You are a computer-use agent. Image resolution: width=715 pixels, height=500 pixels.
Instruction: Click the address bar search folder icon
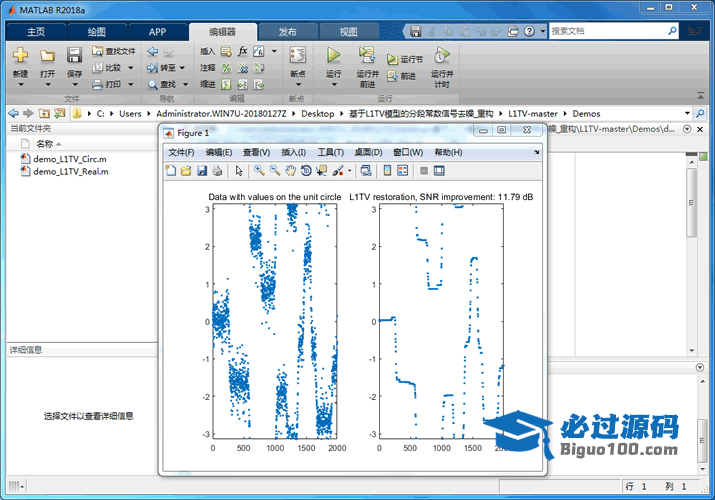point(700,113)
